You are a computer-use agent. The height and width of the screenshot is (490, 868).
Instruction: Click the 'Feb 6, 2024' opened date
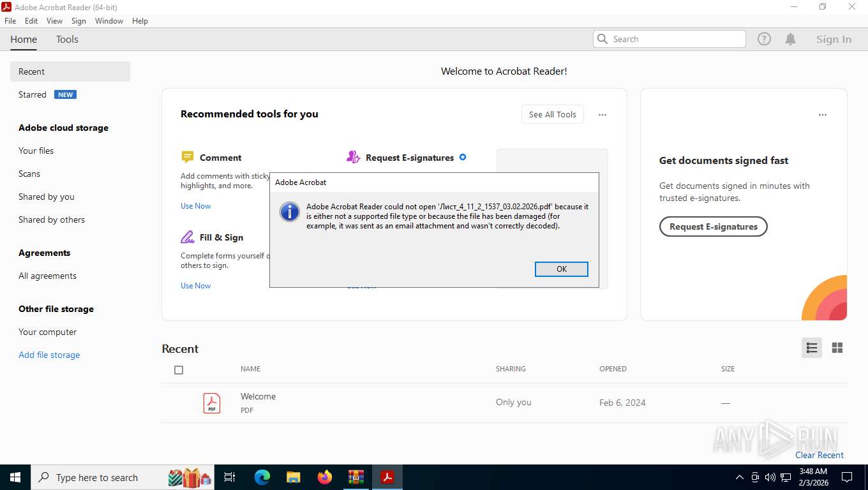tap(622, 403)
